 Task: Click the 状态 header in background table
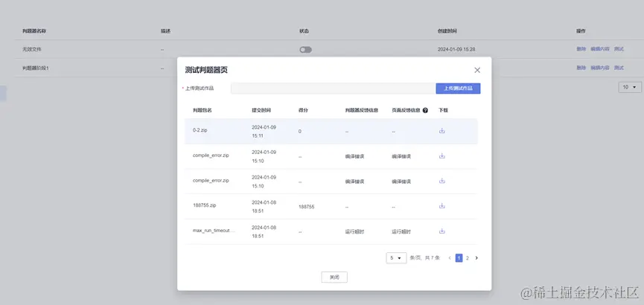(x=304, y=31)
